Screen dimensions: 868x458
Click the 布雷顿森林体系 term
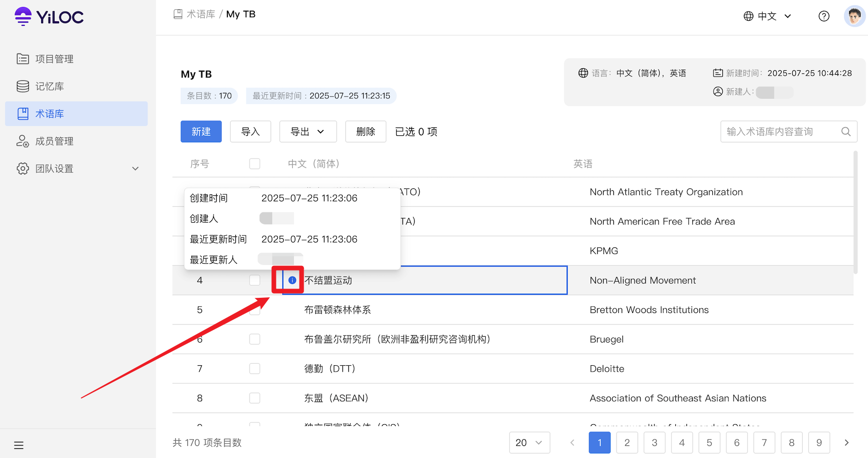(x=337, y=310)
